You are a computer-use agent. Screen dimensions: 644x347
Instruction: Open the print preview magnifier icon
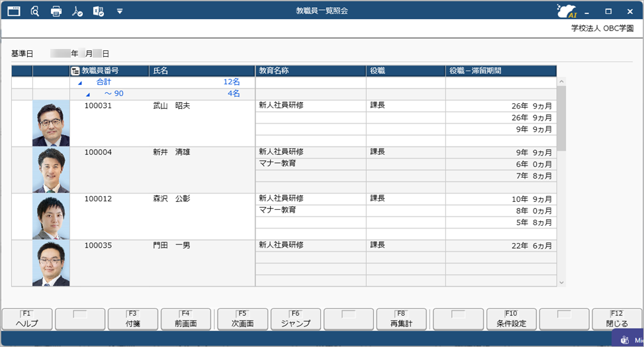click(x=35, y=11)
